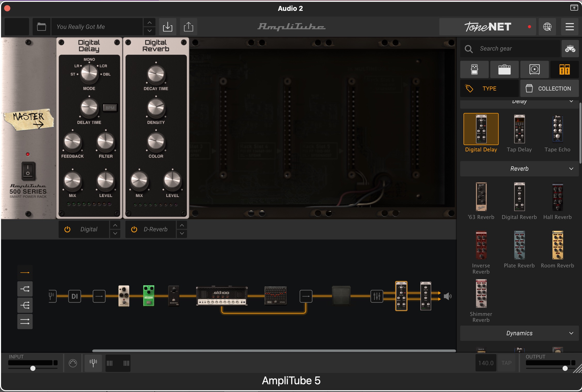The width and height of the screenshot is (582, 392).
Task: Choose the two-way split chain routing
Action: click(x=25, y=289)
